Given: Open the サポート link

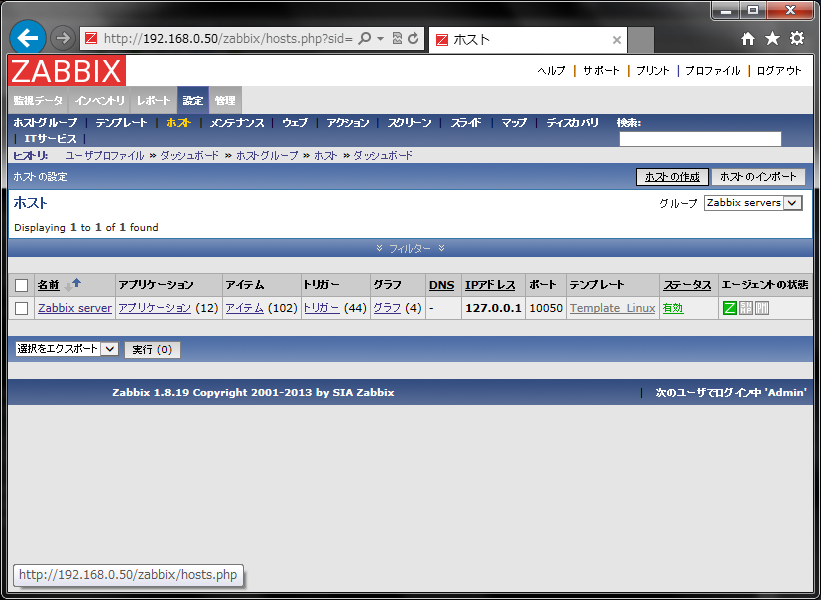Looking at the screenshot, I should coord(601,71).
